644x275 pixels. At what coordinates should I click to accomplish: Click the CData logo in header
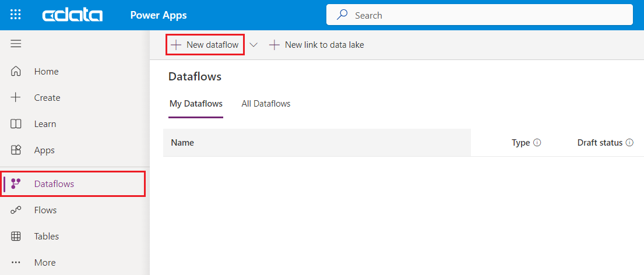(x=72, y=15)
